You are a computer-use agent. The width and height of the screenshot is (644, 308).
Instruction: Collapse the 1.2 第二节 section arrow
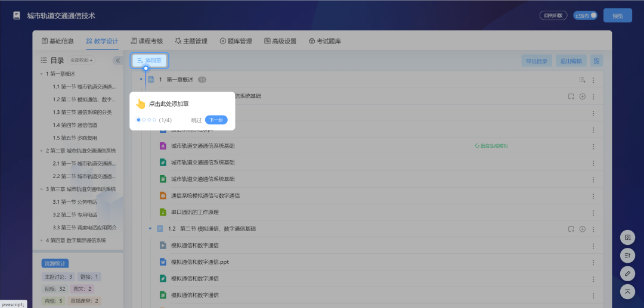(150, 229)
